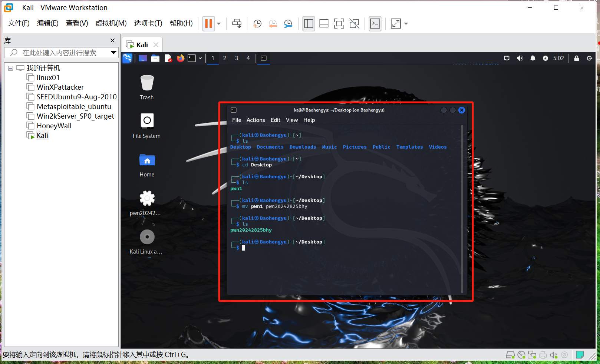The image size is (600, 364).
Task: Open the 虚拟机(M) menu
Action: pos(111,23)
